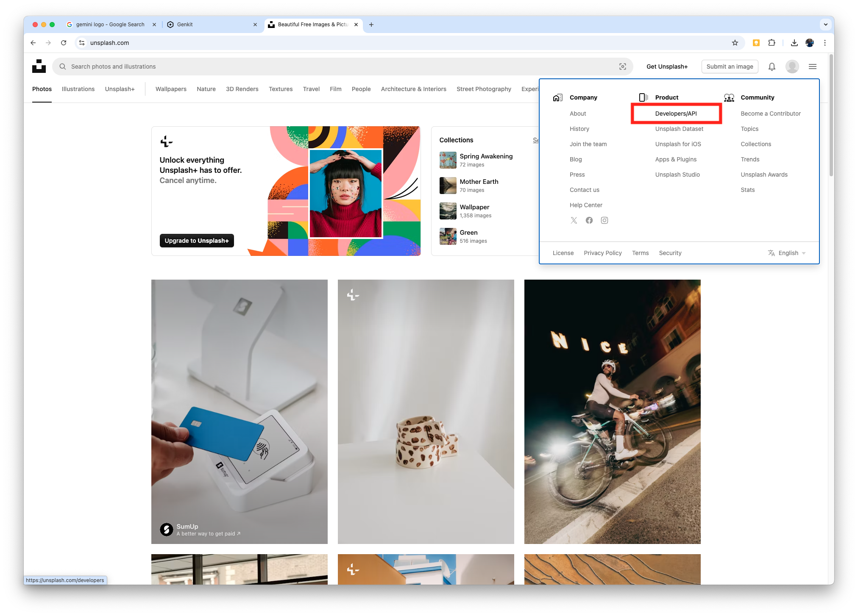Click the Get Unsplash+ link
Viewport: 858px width, 616px height.
(667, 67)
